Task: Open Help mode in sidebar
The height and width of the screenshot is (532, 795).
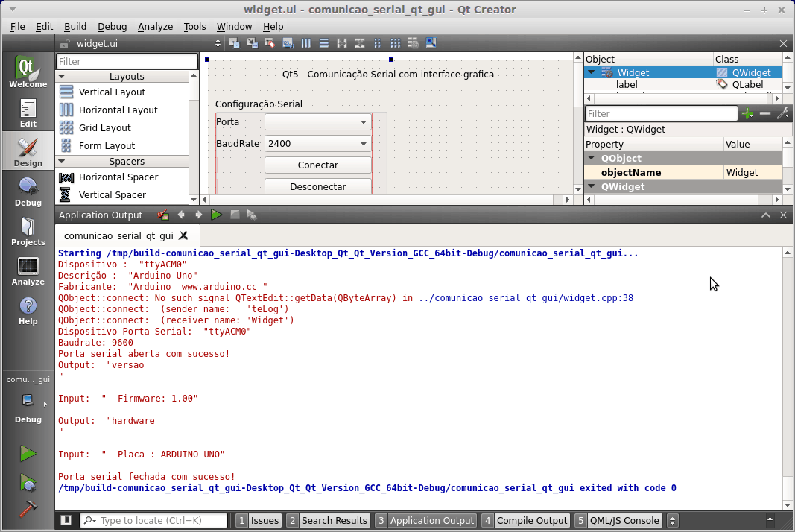Action: (x=28, y=309)
